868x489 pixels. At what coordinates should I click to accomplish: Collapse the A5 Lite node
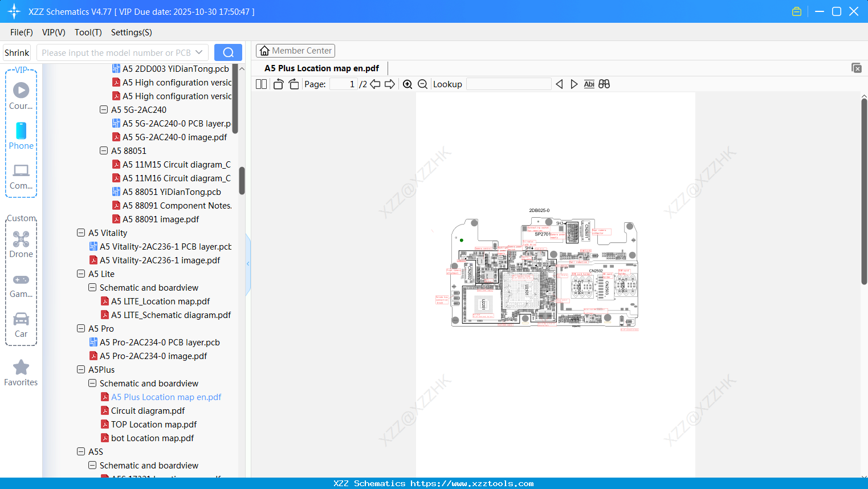(x=81, y=274)
